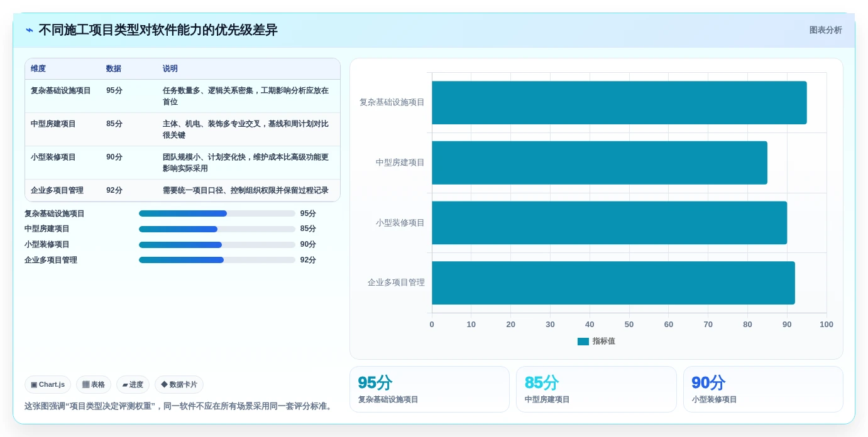
Task: Click the 92分 table value
Action: coord(114,190)
